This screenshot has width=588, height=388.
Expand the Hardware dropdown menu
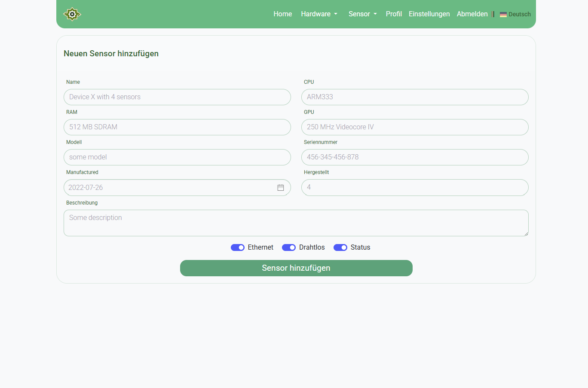coord(319,14)
